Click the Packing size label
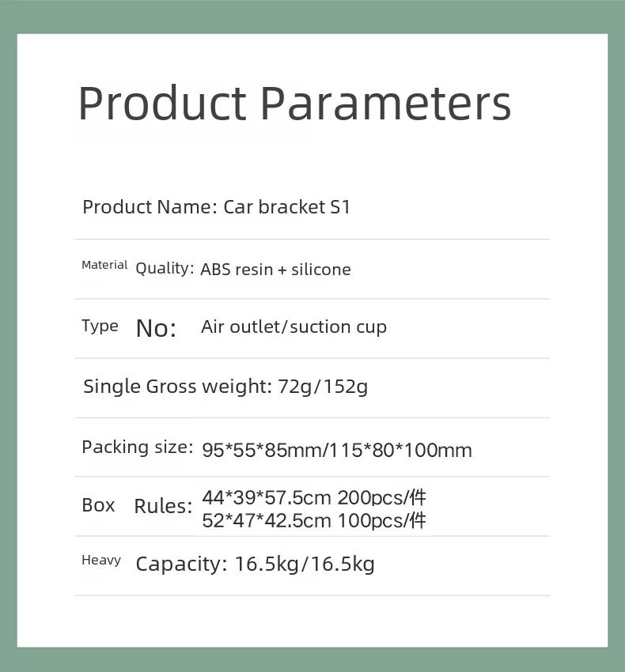 point(138,447)
